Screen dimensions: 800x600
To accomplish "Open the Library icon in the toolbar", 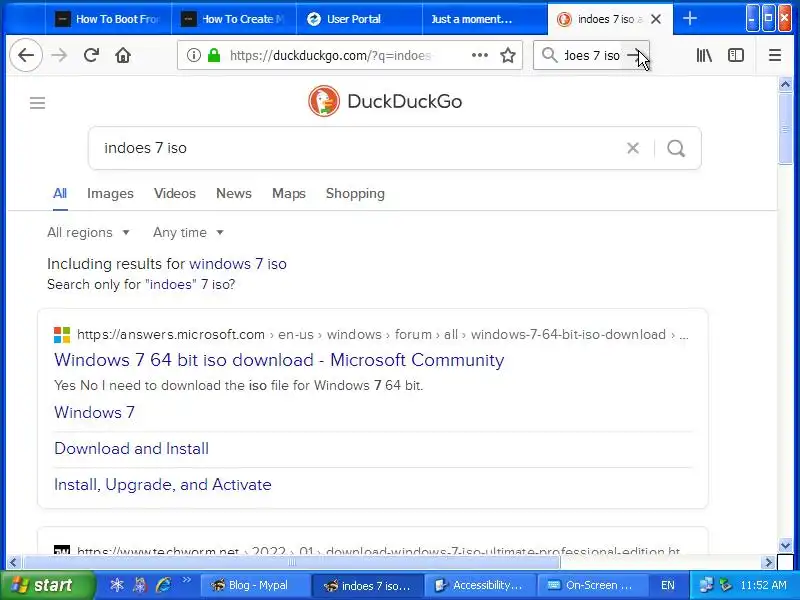I will coord(704,55).
